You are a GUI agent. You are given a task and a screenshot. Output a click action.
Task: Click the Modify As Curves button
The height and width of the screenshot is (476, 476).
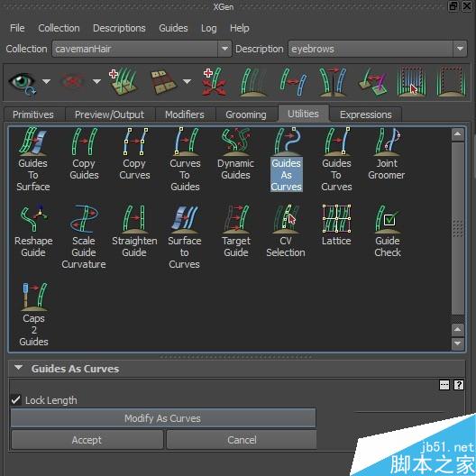(x=163, y=418)
